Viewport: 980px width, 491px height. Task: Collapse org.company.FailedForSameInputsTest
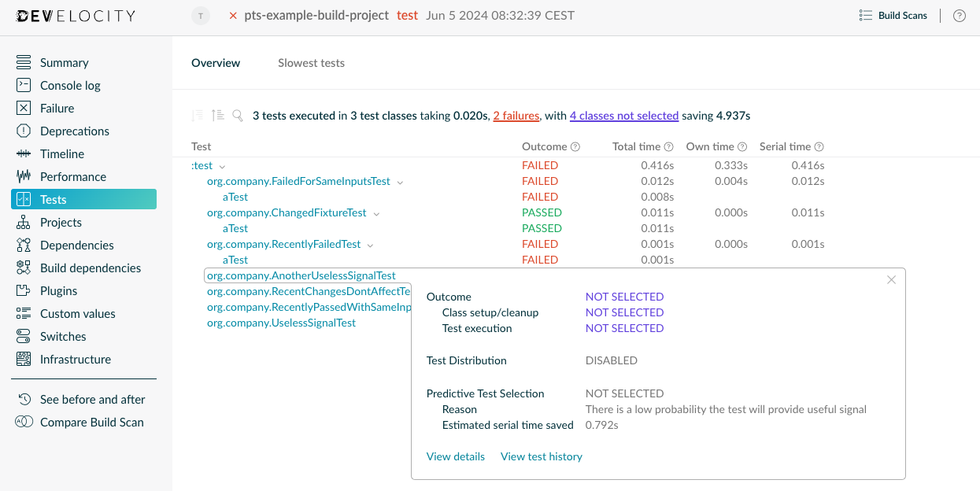tap(401, 181)
